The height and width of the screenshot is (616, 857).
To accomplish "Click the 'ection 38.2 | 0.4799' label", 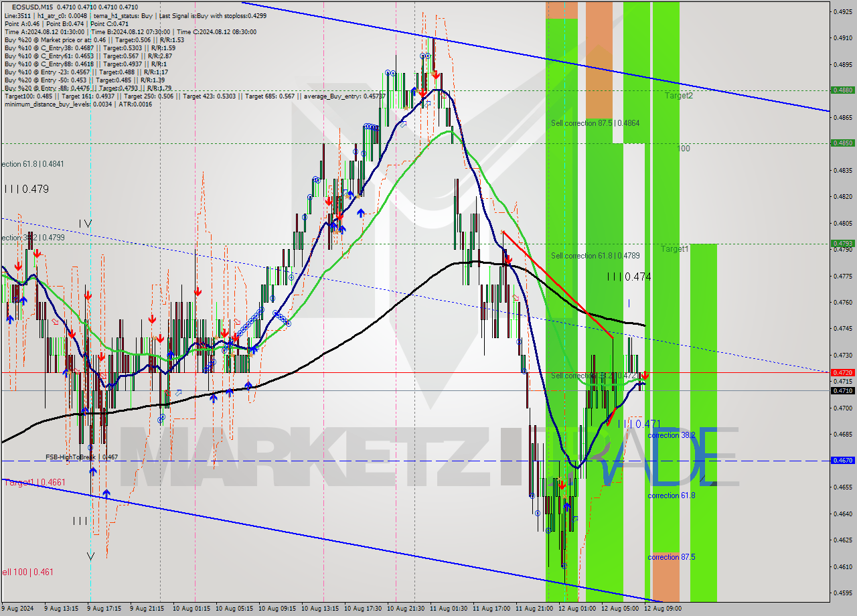I will [33, 238].
